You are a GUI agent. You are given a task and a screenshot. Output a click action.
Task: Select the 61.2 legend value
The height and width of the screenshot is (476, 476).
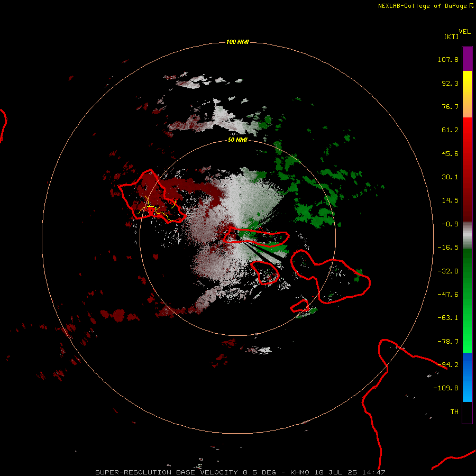click(450, 130)
